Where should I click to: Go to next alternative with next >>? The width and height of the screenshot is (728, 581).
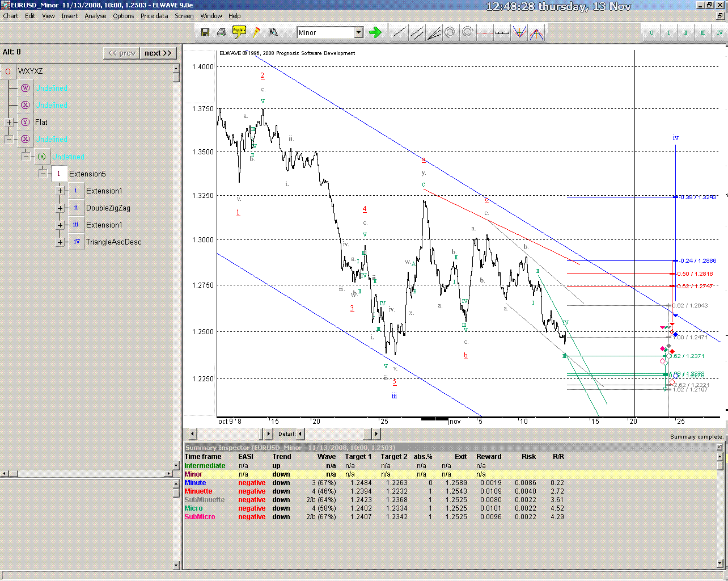(158, 53)
